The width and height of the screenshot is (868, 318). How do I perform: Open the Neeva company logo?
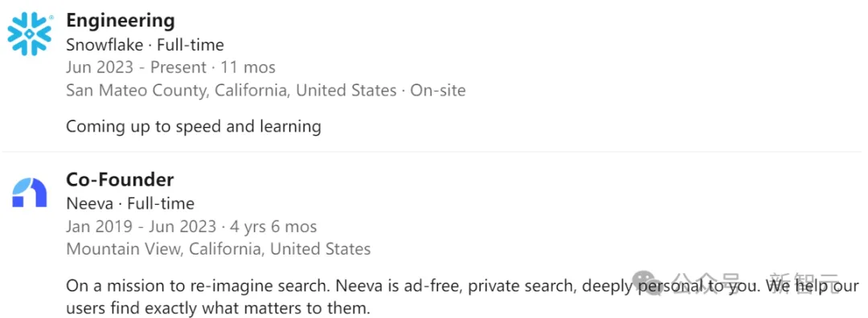(30, 193)
